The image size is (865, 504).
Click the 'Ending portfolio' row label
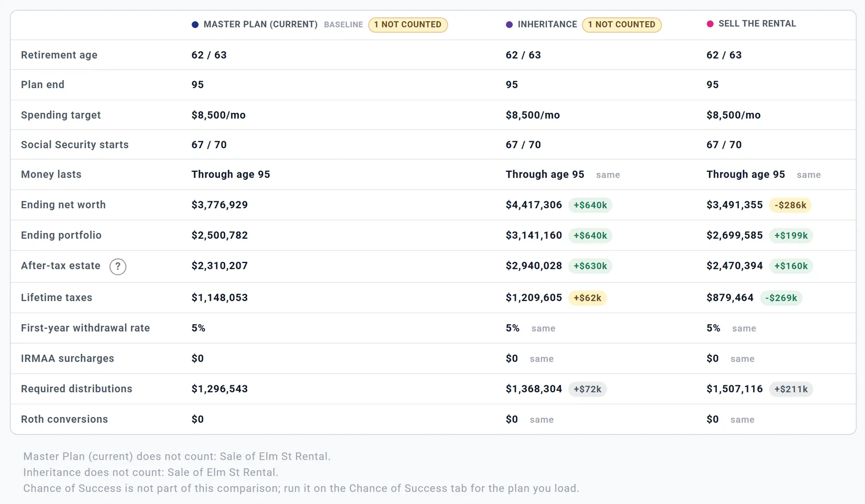[61, 235]
